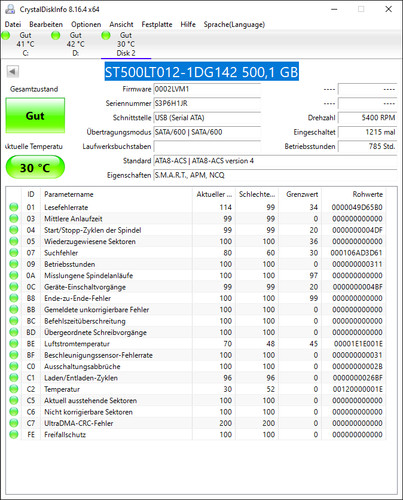Click the Übertragungsmodus field SATA/600
403x500 pixels.
pyautogui.click(x=207, y=132)
